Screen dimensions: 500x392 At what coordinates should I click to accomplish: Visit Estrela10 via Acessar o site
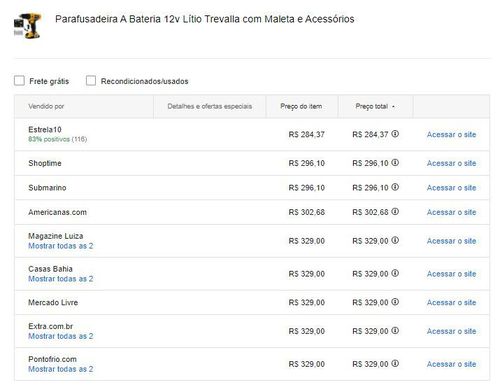[451, 134]
